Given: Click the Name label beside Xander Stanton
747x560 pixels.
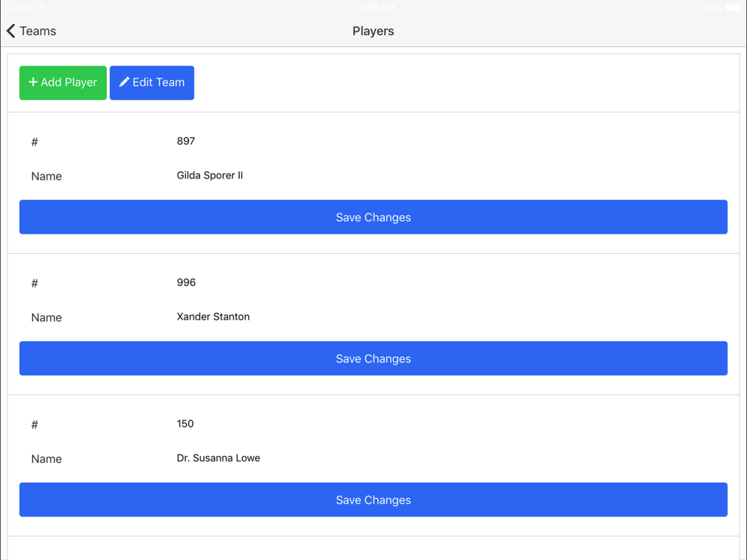Looking at the screenshot, I should 46,317.
